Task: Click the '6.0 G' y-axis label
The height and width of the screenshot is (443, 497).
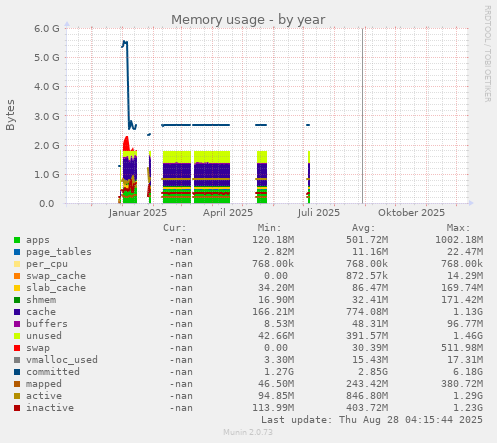Action: click(47, 29)
